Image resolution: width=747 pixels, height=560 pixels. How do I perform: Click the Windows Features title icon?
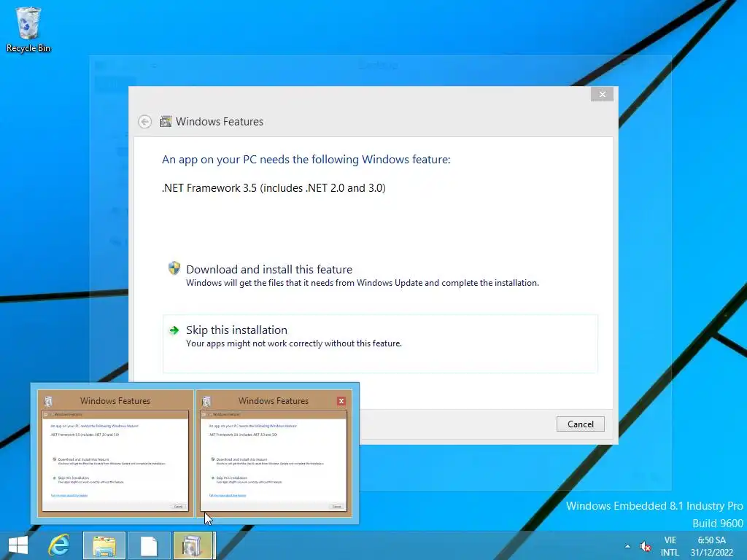click(166, 122)
